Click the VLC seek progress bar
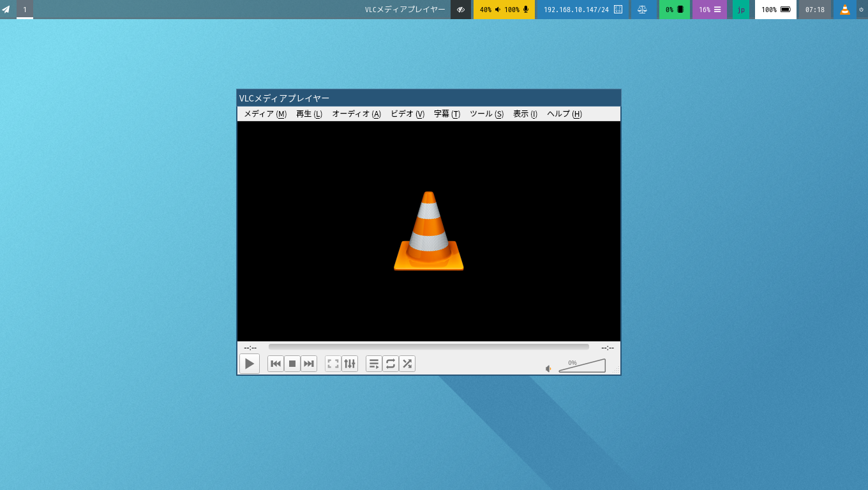The width and height of the screenshot is (868, 490). 429,347
